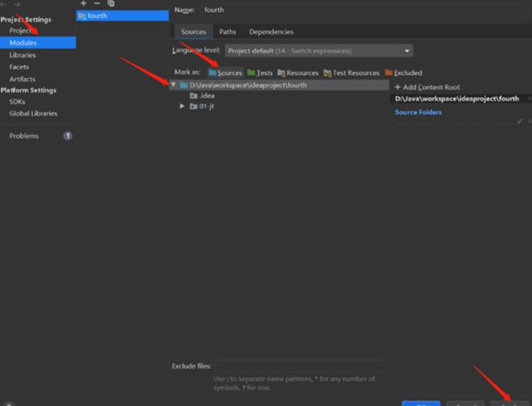Image resolution: width=532 pixels, height=406 pixels.
Task: Go to the Dependencies tab
Action: (x=271, y=31)
